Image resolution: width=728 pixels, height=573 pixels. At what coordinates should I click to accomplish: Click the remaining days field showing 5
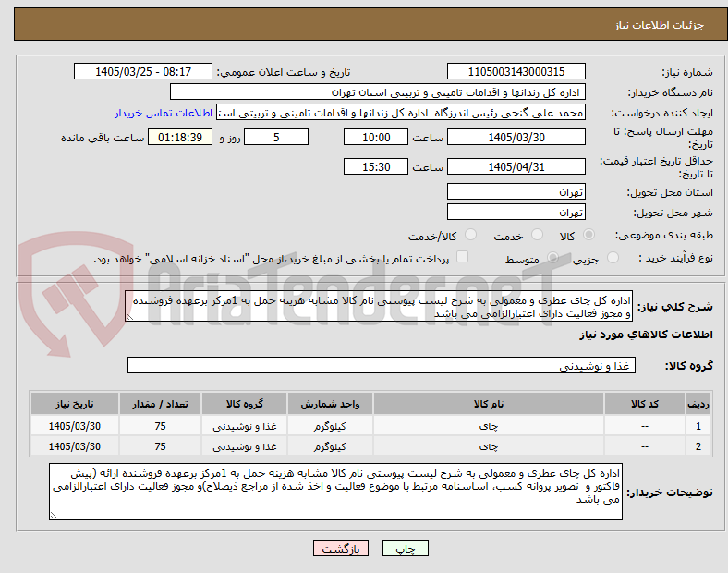click(x=276, y=137)
